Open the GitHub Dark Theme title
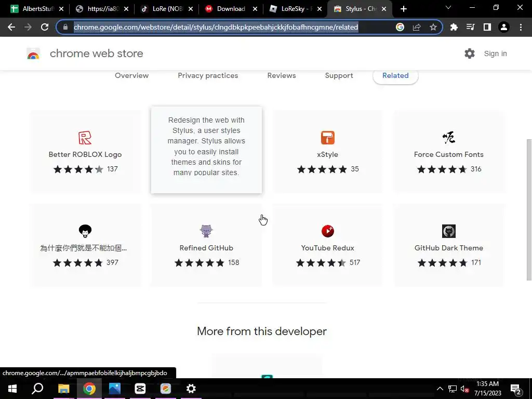Screen dimensions: 532x399 coord(448,248)
